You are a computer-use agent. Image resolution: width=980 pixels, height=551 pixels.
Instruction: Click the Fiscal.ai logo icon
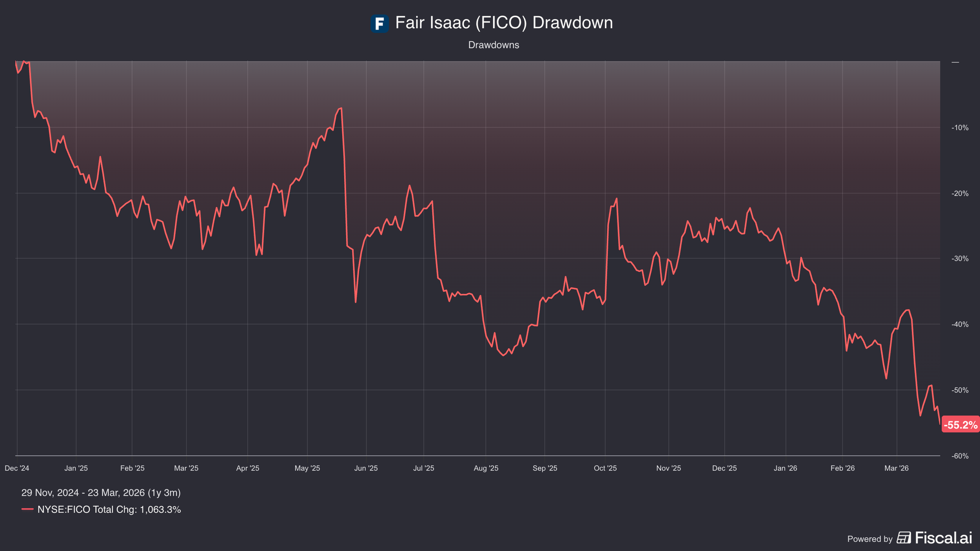coord(904,538)
